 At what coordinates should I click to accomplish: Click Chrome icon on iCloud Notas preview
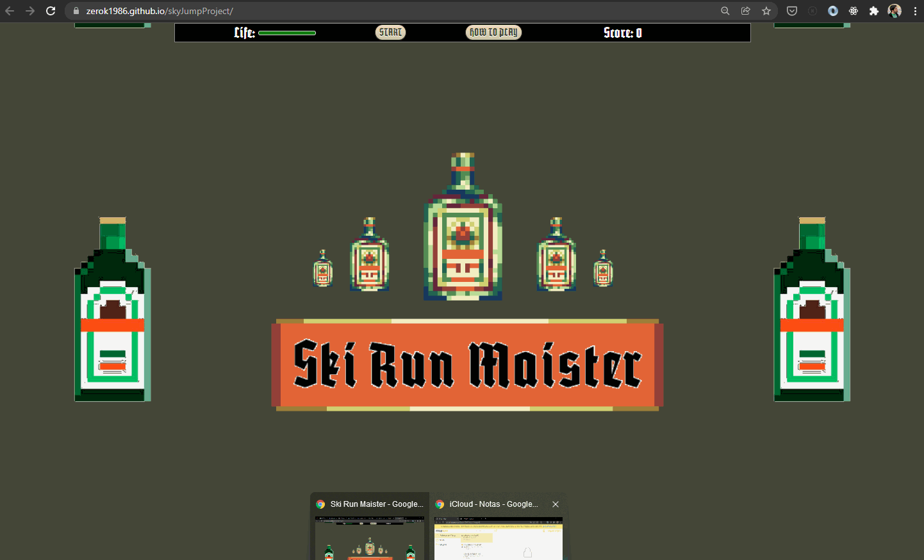[440, 504]
